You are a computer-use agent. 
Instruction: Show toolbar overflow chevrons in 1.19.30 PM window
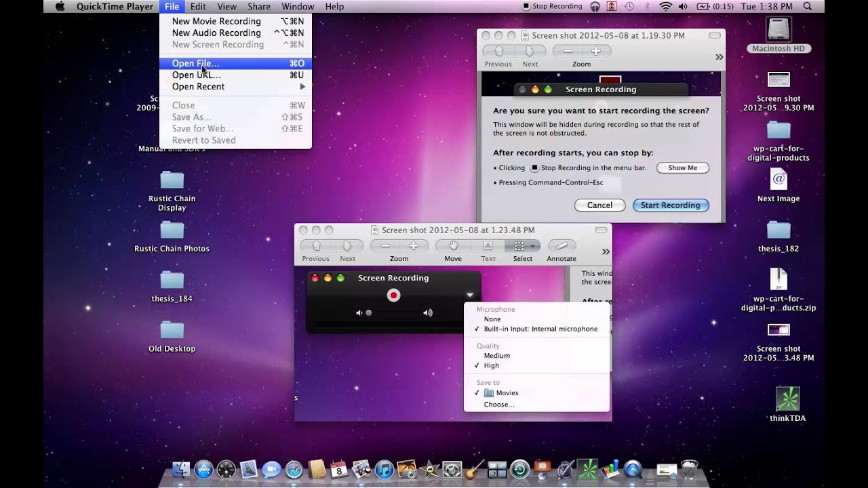[x=719, y=57]
